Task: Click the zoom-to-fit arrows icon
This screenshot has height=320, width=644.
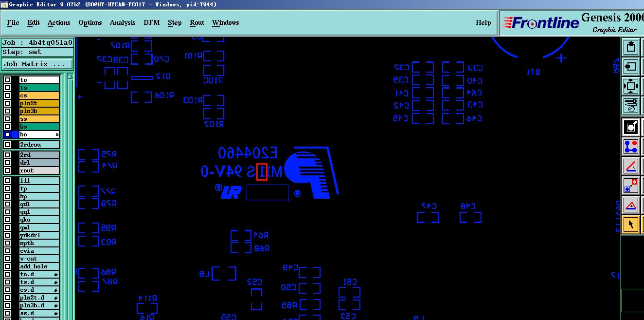Action: (x=631, y=86)
